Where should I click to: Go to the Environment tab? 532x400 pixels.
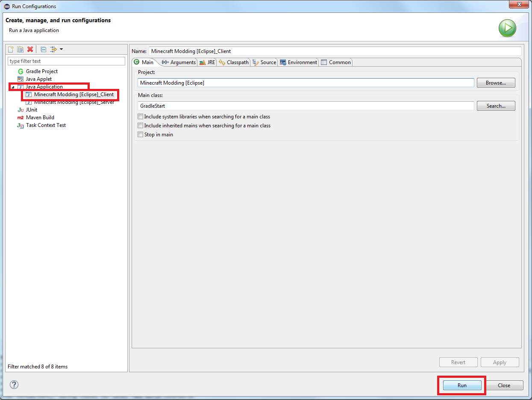(299, 62)
